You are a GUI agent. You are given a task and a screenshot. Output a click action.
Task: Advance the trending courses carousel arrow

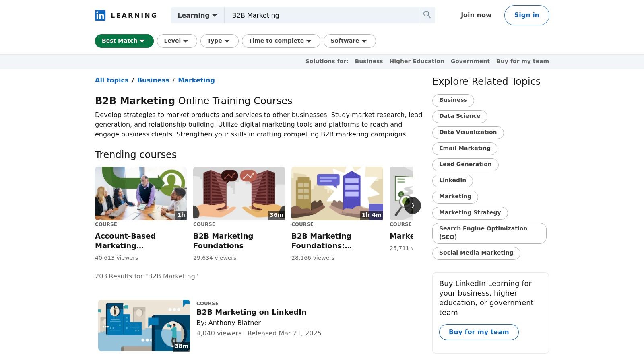[413, 205]
